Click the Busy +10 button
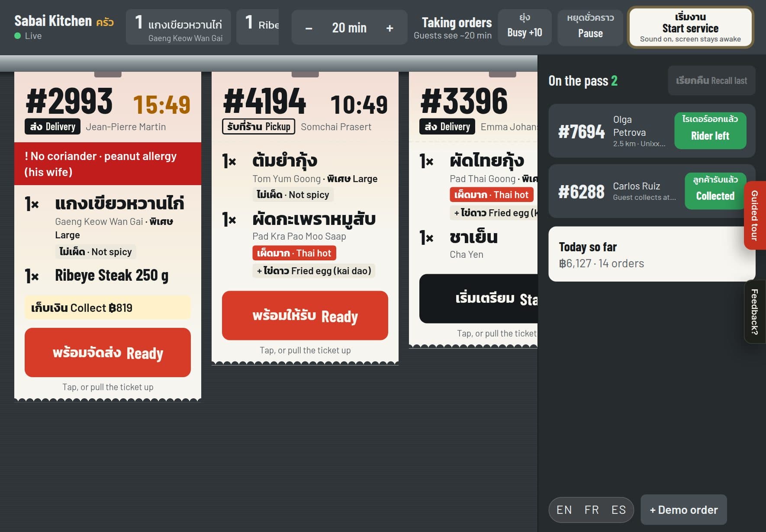Image resolution: width=766 pixels, height=532 pixels. point(525,27)
